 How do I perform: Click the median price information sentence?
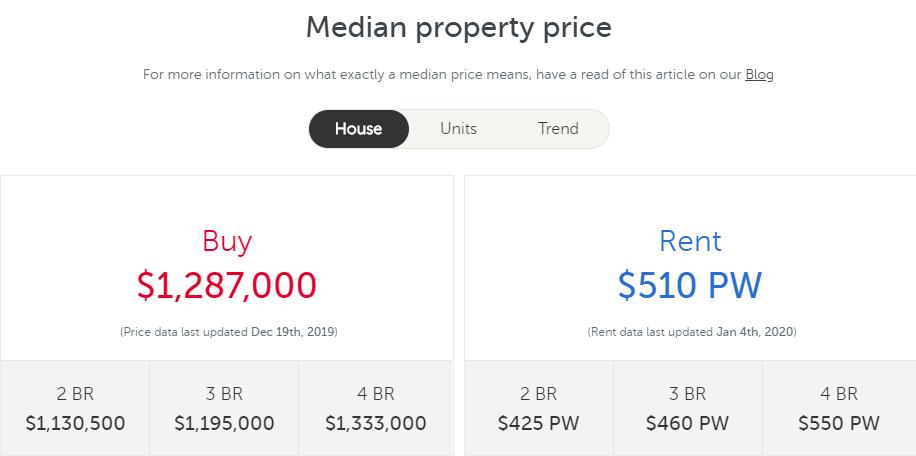click(x=440, y=74)
